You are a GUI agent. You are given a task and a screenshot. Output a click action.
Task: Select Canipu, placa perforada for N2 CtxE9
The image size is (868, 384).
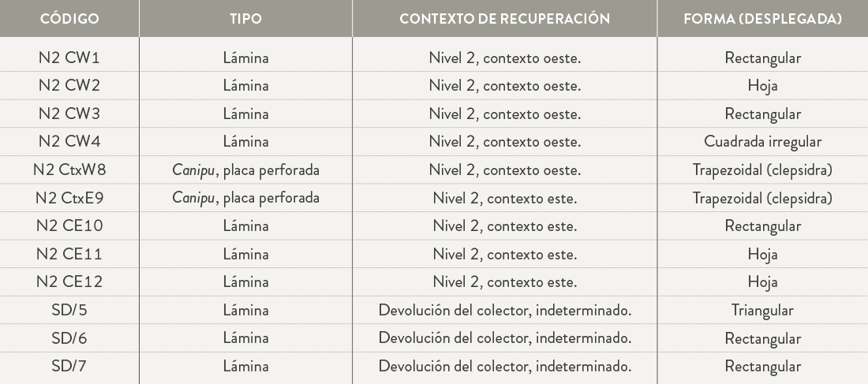point(245,198)
